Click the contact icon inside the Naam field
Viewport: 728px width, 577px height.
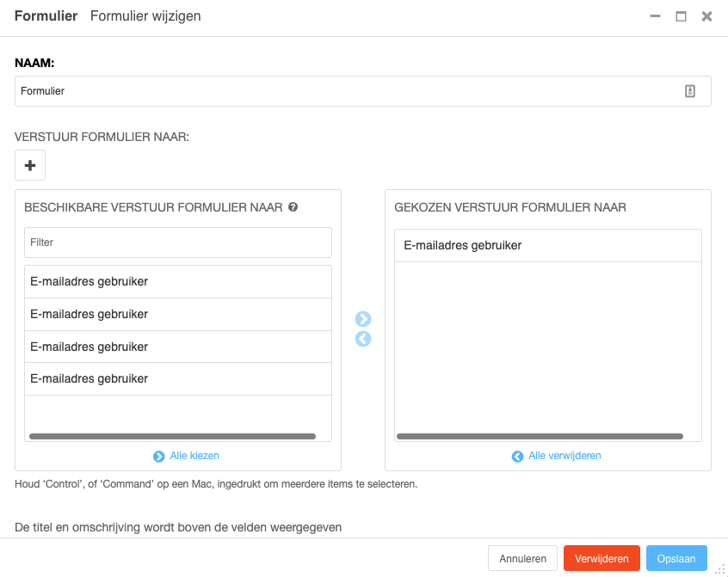point(690,90)
